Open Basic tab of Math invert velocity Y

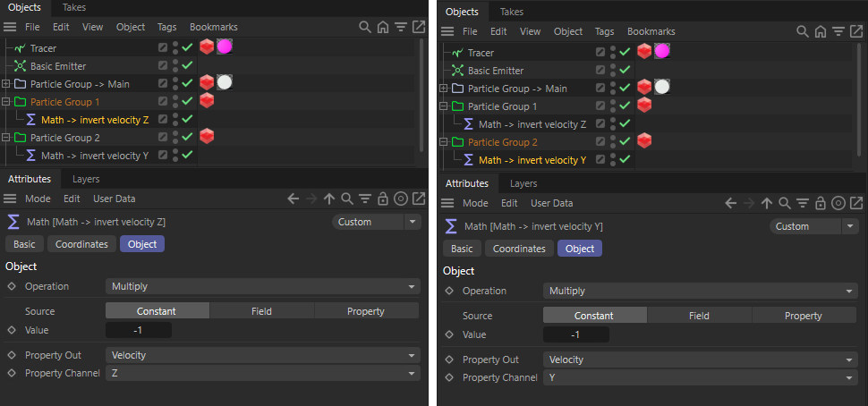point(462,249)
